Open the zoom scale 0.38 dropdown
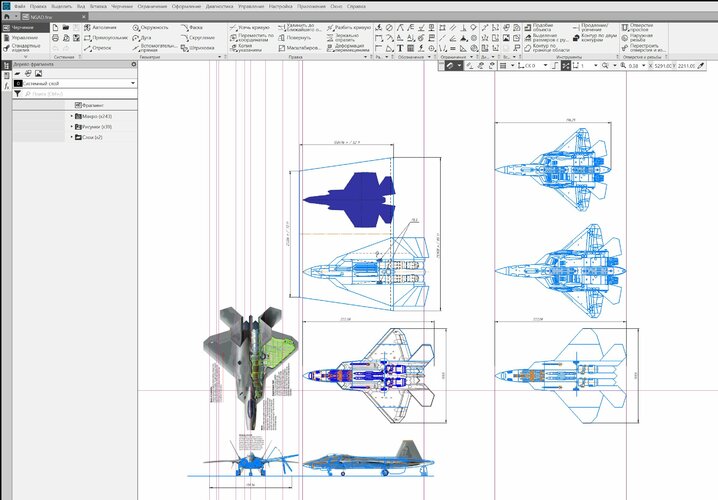The width and height of the screenshot is (718, 500). coord(643,65)
